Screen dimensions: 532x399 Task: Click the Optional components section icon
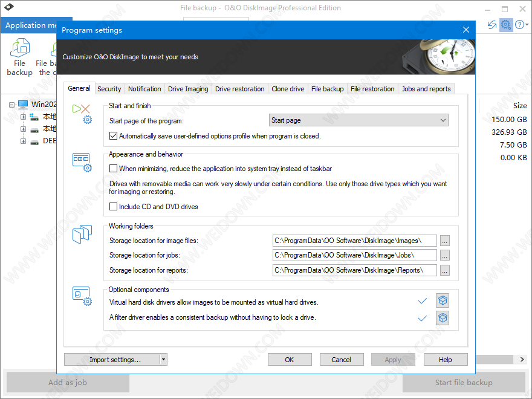(x=82, y=296)
